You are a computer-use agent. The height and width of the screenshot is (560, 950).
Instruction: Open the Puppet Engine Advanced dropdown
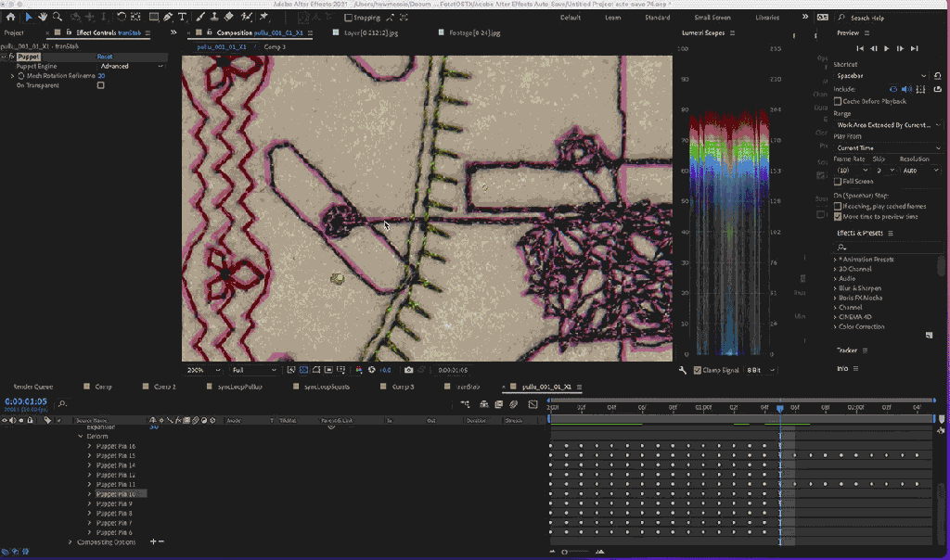(131, 67)
